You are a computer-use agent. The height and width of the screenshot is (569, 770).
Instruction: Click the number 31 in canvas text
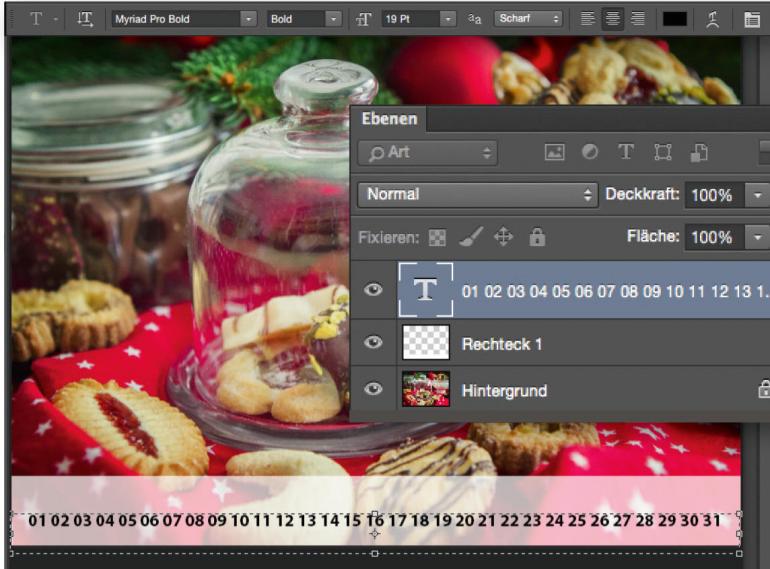click(x=711, y=520)
